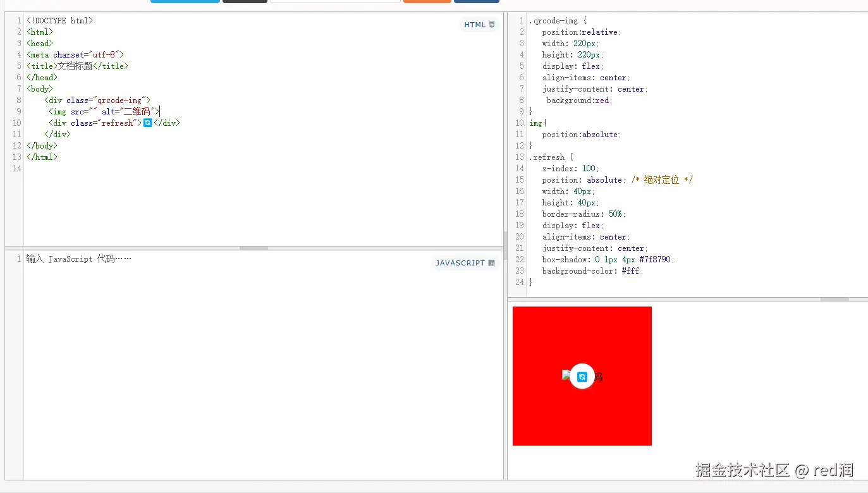The height and width of the screenshot is (493, 868).
Task: Click the opening "<html>" tag line
Action: click(40, 32)
